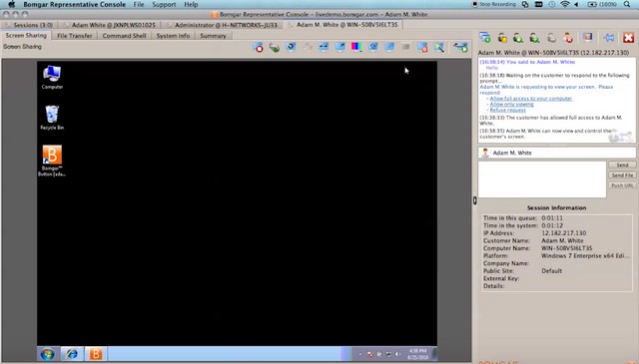The width and height of the screenshot is (639, 364).
Task: Show hidden icons arrow in remote system tray
Action: pos(360,354)
